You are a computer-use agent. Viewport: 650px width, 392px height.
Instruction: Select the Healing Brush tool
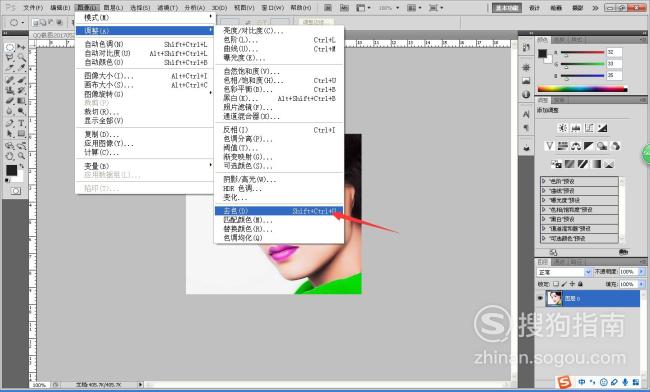[x=10, y=80]
